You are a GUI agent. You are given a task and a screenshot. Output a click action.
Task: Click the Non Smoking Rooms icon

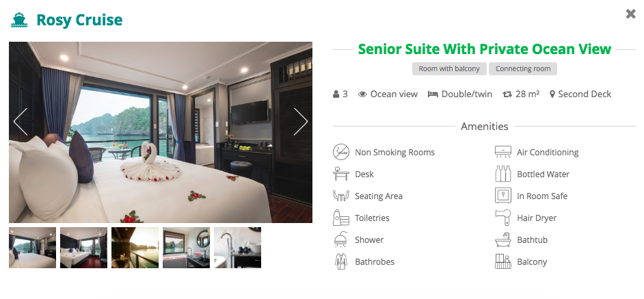click(341, 152)
